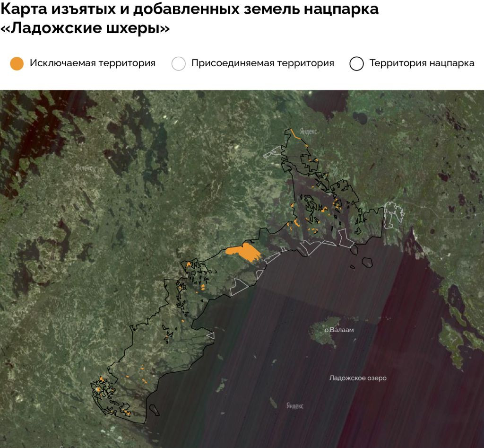This screenshot has width=484, height=448.
Task: Click the orange line at park's northern tip
Action: tap(296, 134)
